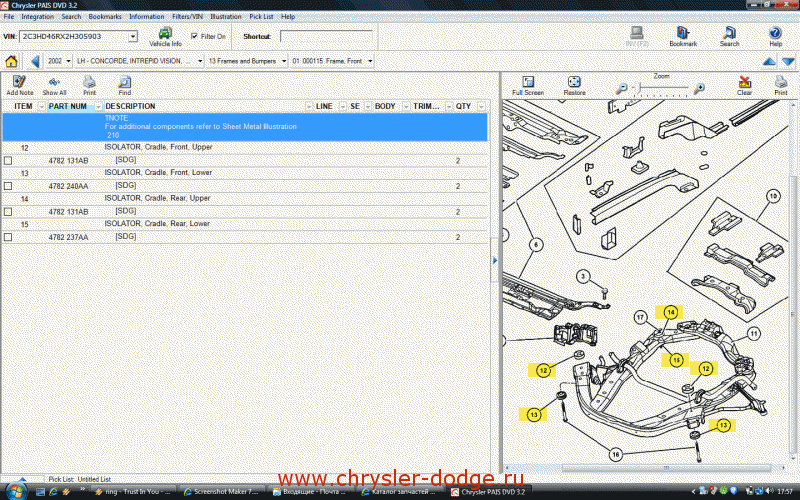This screenshot has width=800, height=500.
Task: Select ISOLATOR, Cradle, Front, Upper row
Action: point(245,147)
